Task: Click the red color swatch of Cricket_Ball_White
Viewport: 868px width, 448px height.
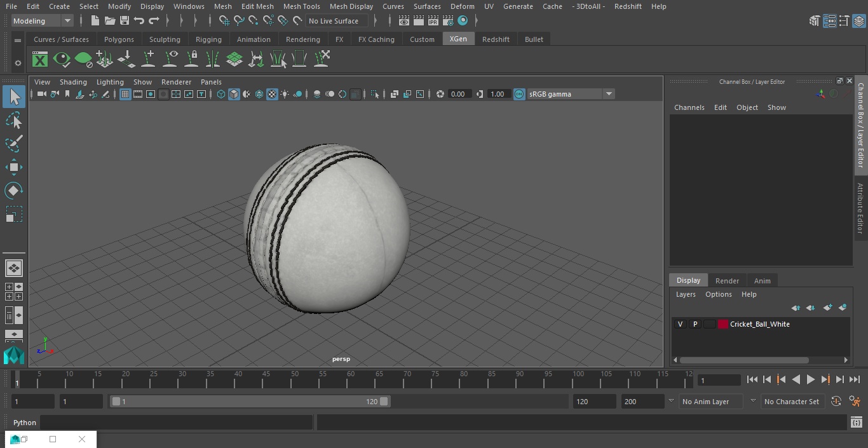Action: point(722,324)
